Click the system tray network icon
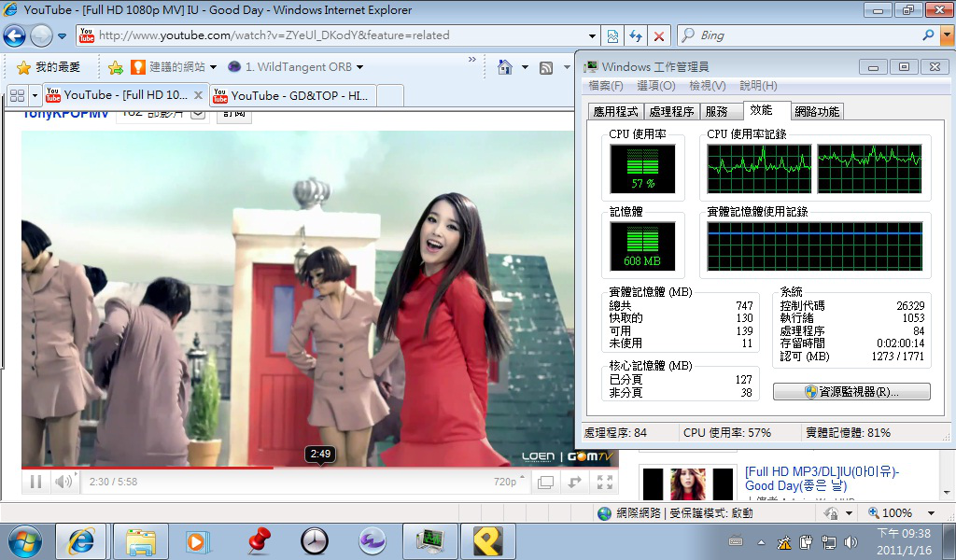956x560 pixels. [829, 541]
